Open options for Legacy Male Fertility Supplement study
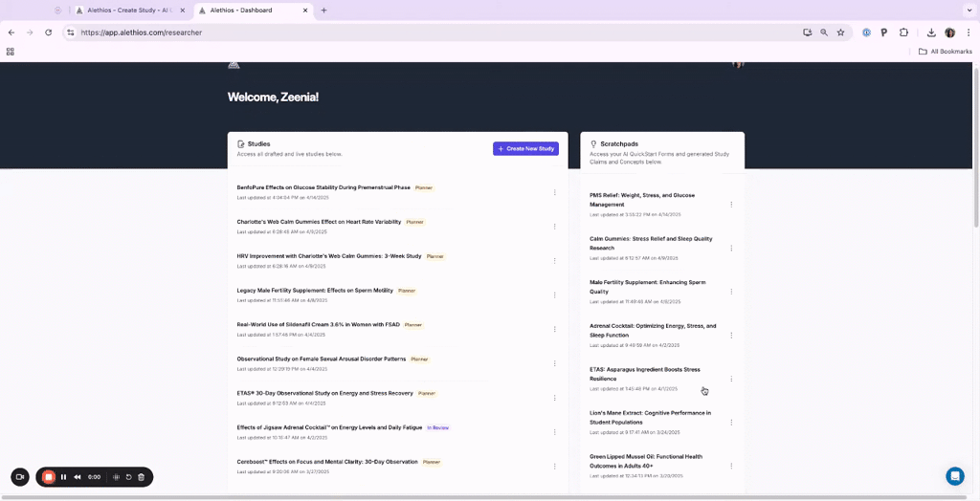 coord(554,294)
